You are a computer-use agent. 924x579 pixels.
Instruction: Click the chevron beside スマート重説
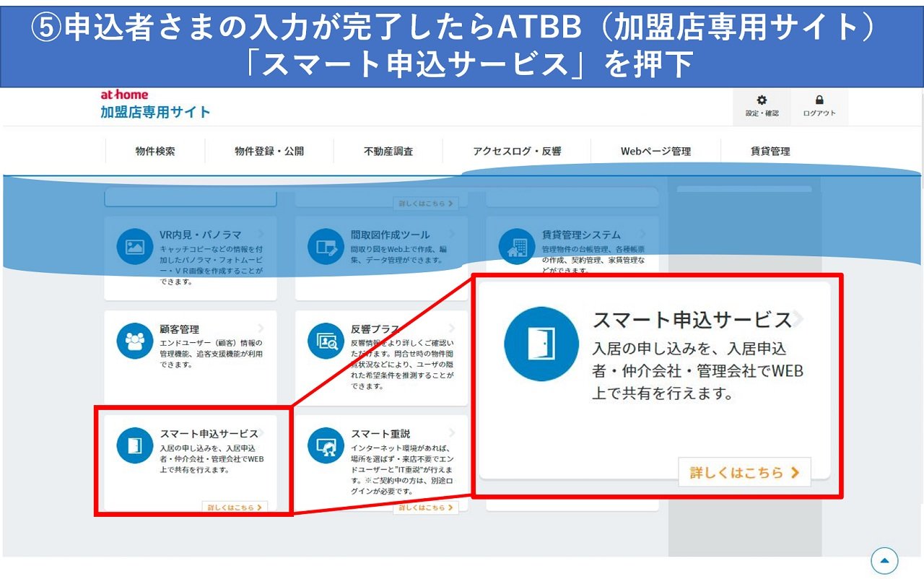pos(453,433)
